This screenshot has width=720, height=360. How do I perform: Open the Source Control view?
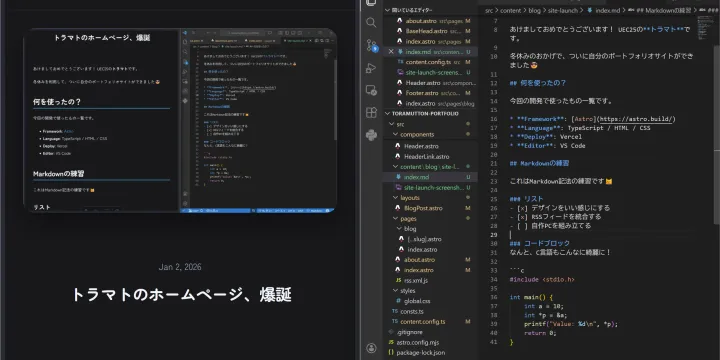coord(371,45)
